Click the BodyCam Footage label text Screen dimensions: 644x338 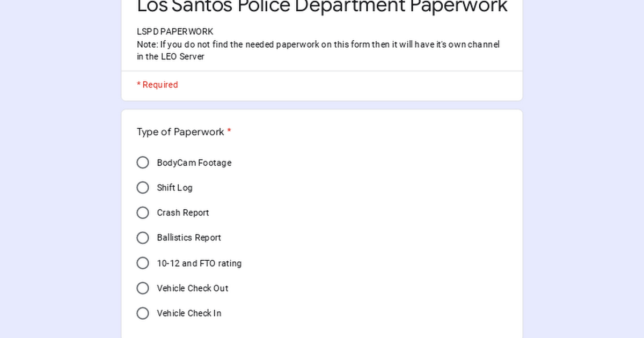194,163
